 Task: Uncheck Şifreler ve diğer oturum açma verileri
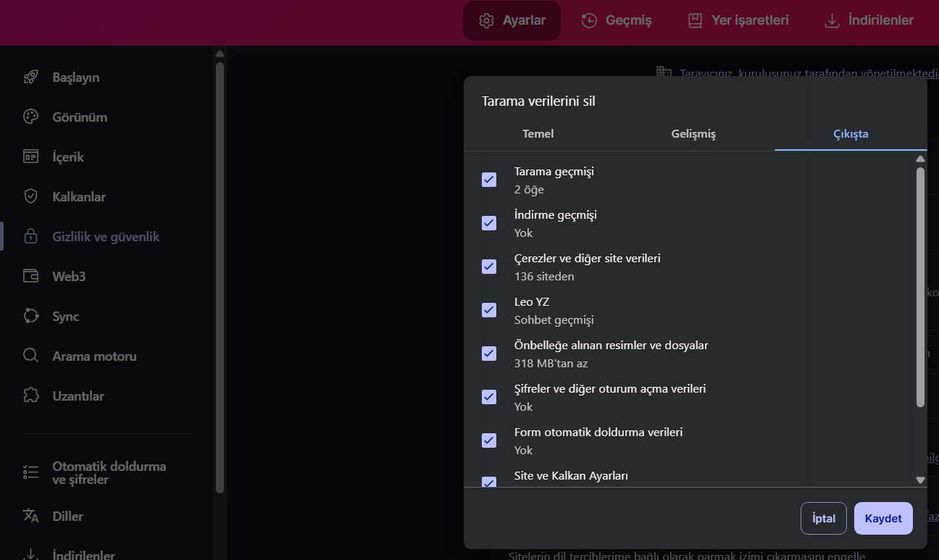pos(489,397)
